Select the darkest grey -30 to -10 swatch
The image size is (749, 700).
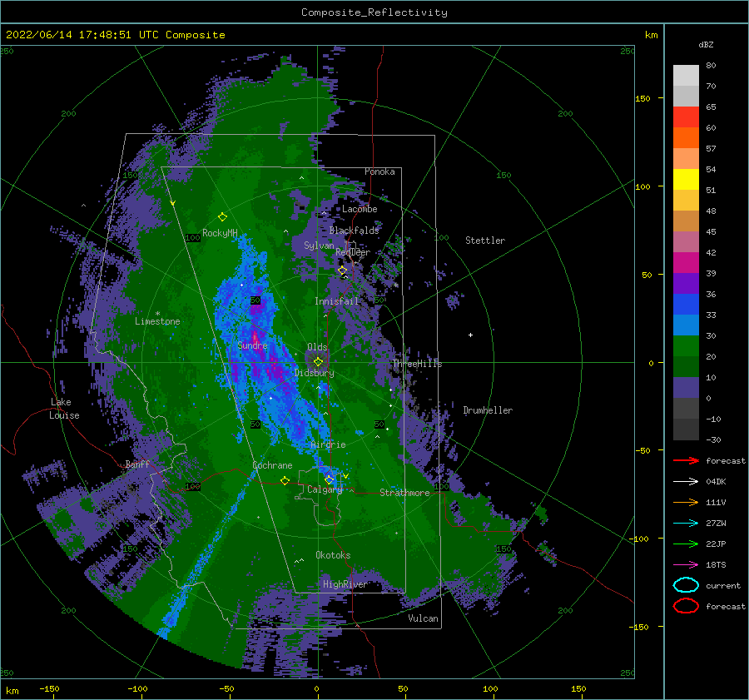tap(686, 429)
